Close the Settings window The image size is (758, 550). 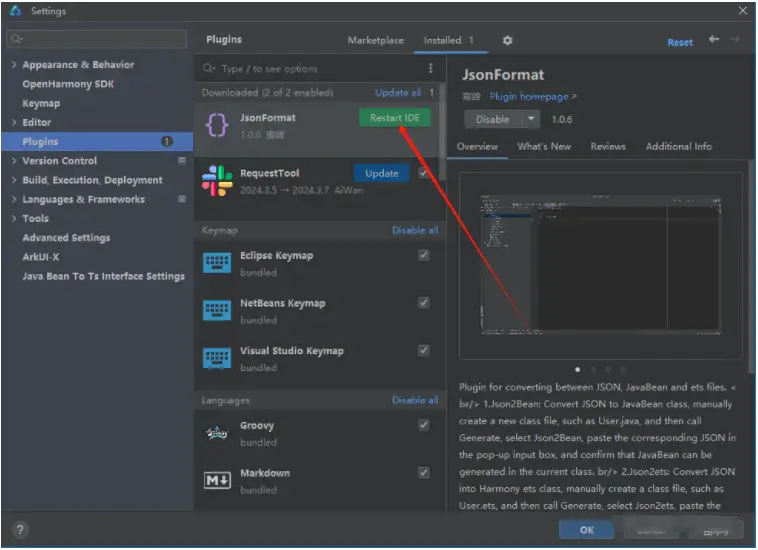(x=743, y=11)
